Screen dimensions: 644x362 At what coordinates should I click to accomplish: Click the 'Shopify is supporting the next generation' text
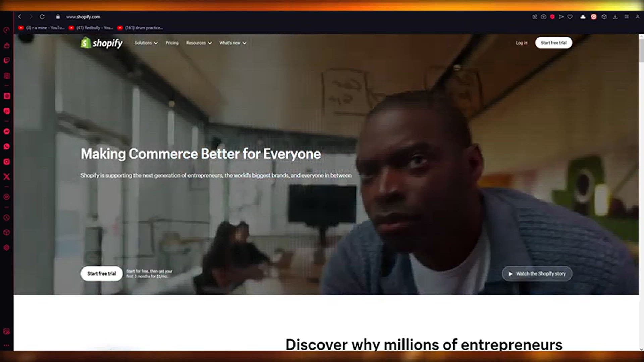216,175
